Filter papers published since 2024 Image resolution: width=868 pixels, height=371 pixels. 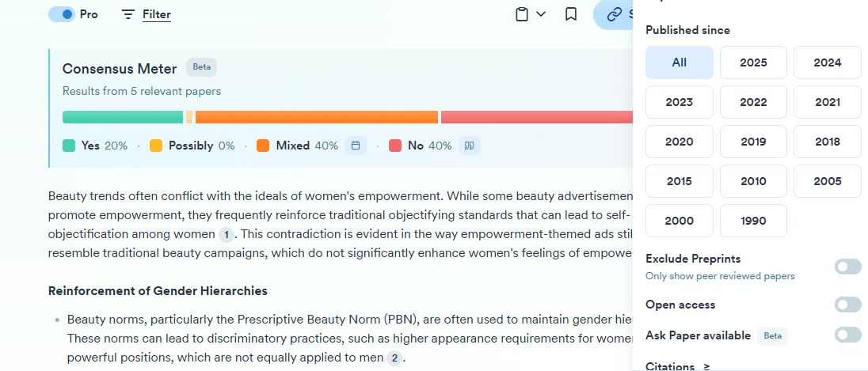(828, 62)
